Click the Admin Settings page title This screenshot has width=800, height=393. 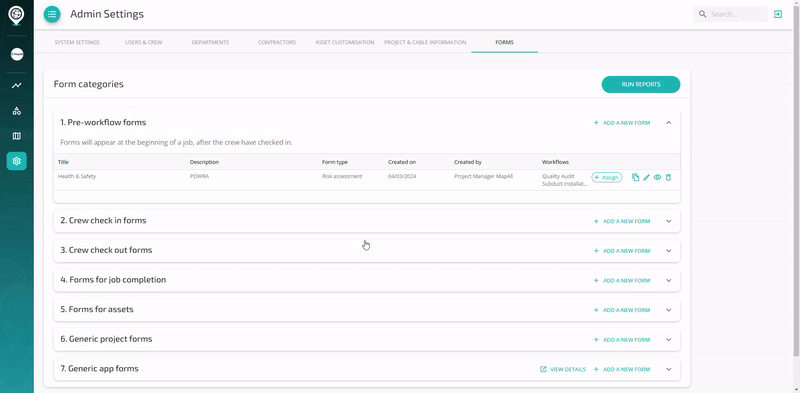point(107,14)
